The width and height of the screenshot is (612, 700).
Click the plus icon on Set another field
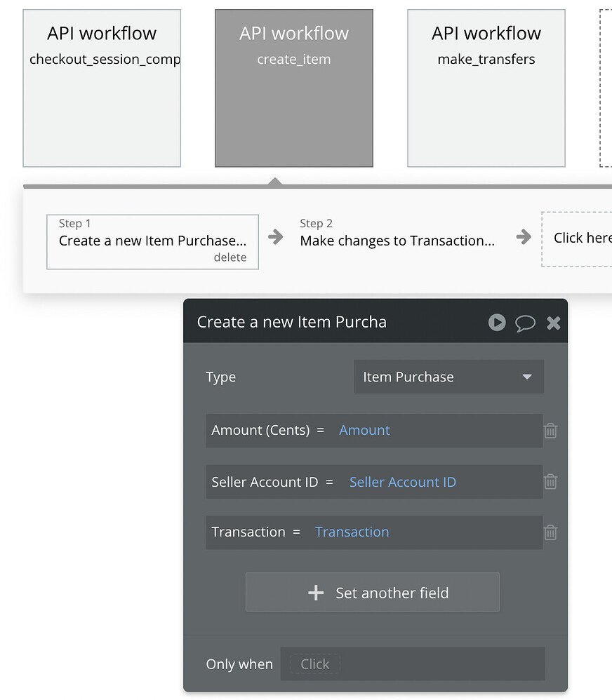coord(316,593)
